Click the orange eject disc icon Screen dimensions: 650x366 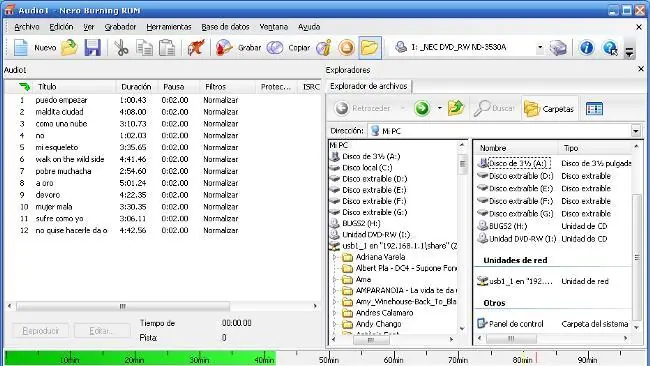point(347,48)
